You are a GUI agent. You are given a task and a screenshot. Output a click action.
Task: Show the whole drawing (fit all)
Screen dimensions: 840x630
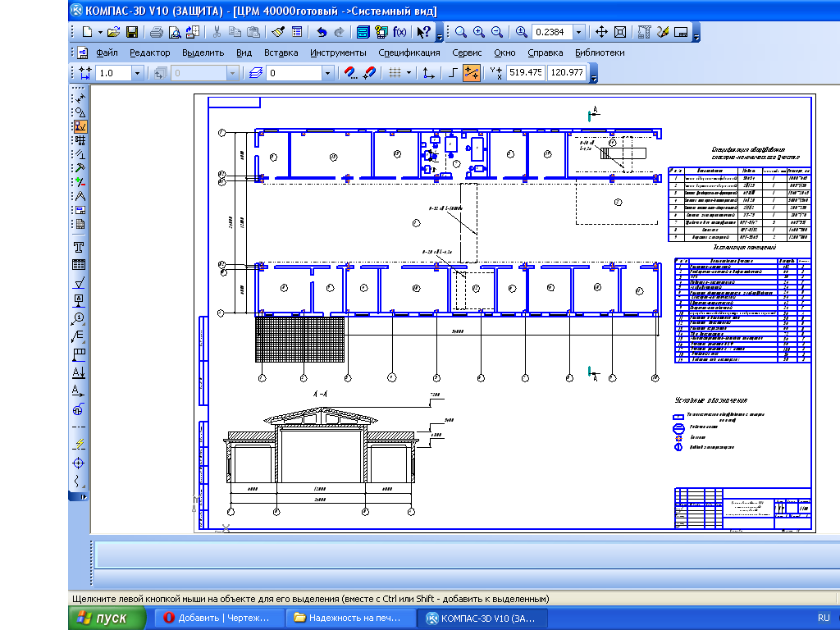(620, 32)
